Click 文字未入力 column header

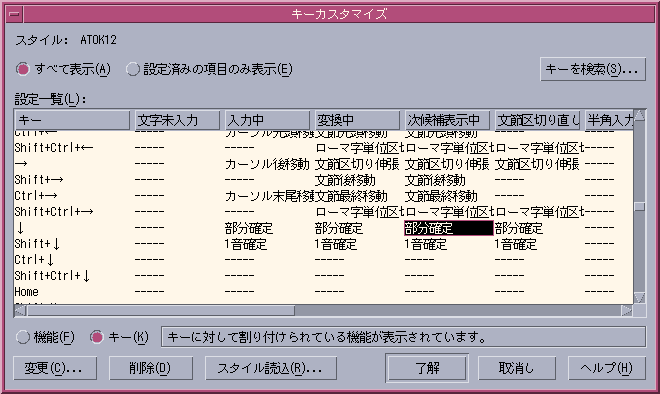click(x=177, y=120)
